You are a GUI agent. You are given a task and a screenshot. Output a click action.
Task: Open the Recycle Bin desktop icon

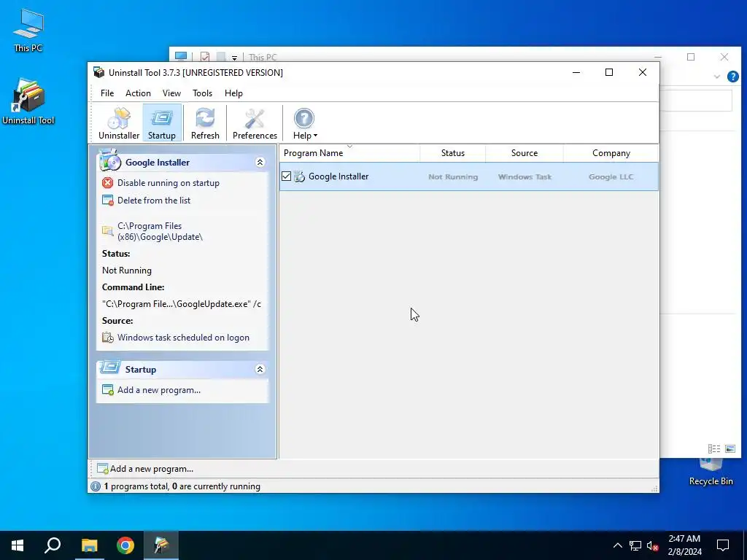pos(711,472)
